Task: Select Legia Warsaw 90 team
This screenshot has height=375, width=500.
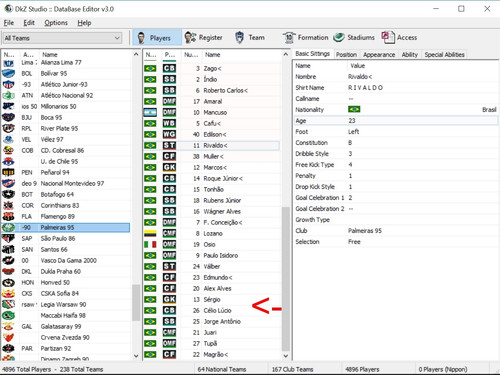Action: [63, 304]
